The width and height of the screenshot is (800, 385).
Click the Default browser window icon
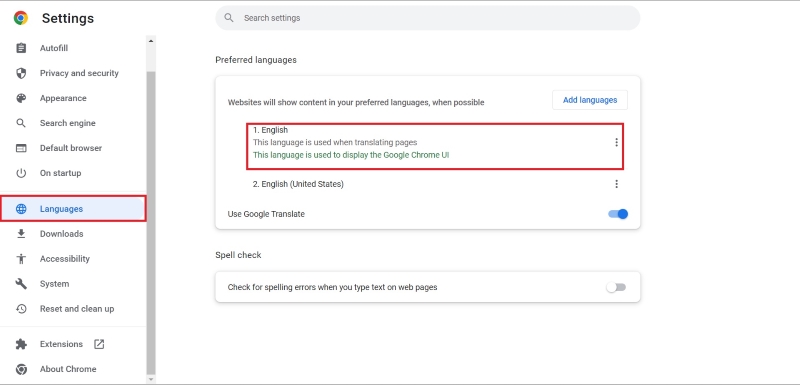point(21,148)
